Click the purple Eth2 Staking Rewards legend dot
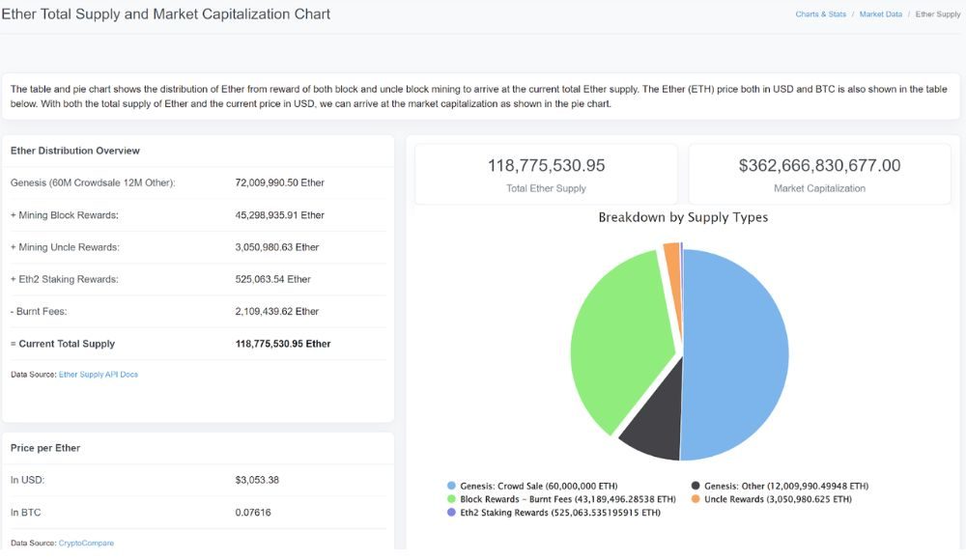The image size is (966, 560). tap(451, 513)
